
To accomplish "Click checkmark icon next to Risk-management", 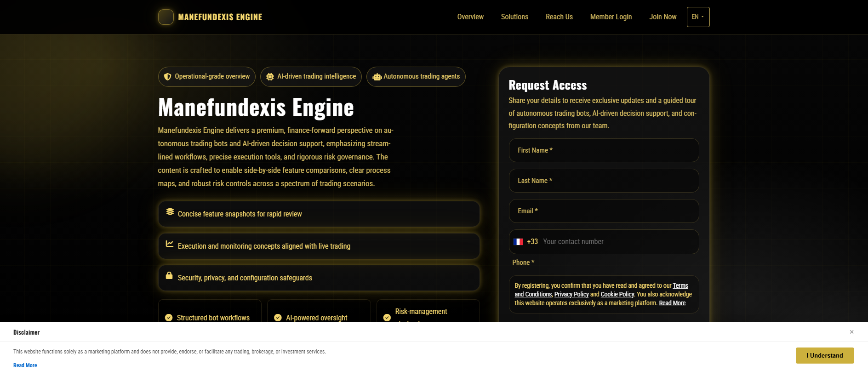I will pyautogui.click(x=387, y=318).
